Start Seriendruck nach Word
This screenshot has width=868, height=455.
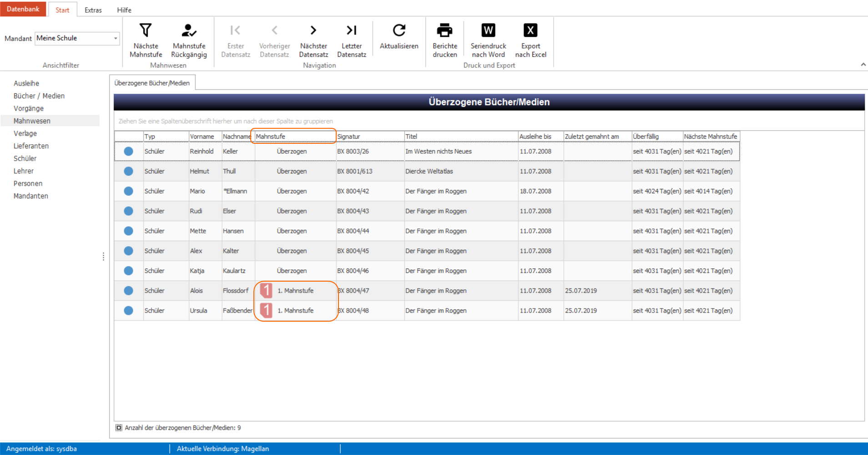[x=488, y=30]
